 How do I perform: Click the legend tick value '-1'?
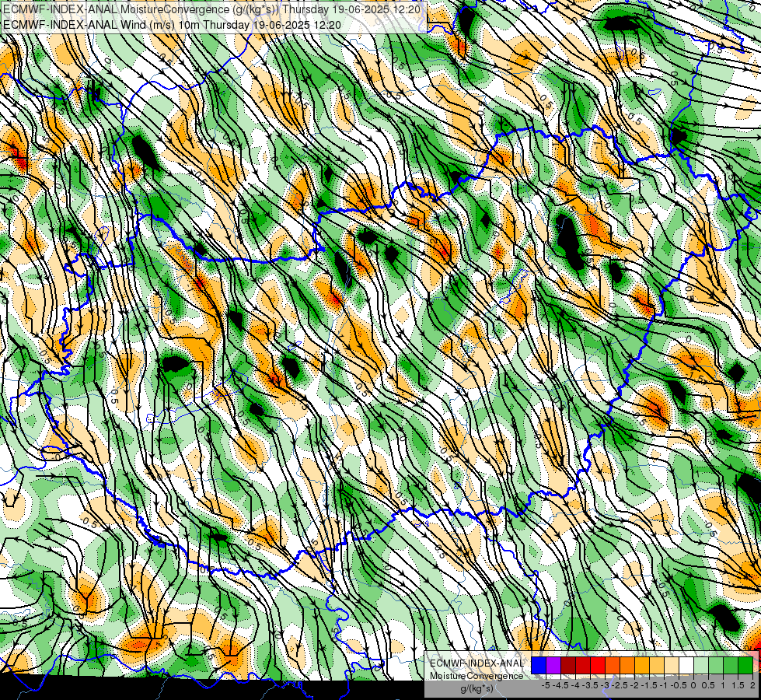tap(664, 685)
